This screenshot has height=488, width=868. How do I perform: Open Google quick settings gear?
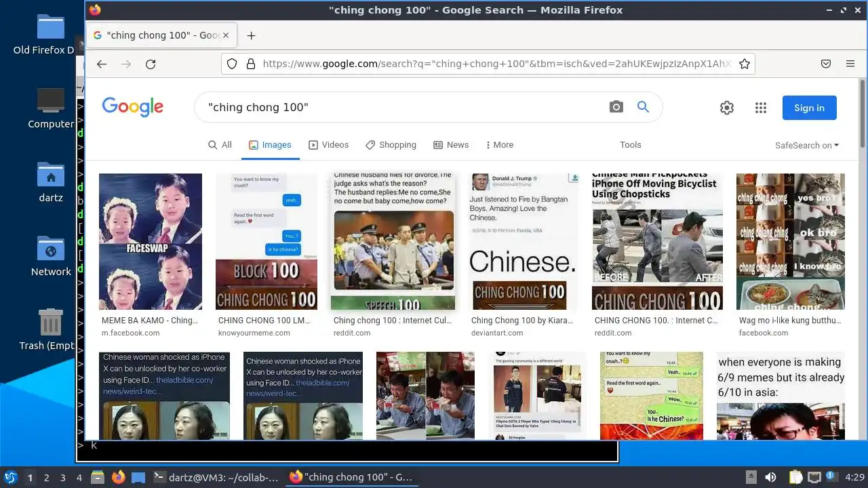[727, 108]
